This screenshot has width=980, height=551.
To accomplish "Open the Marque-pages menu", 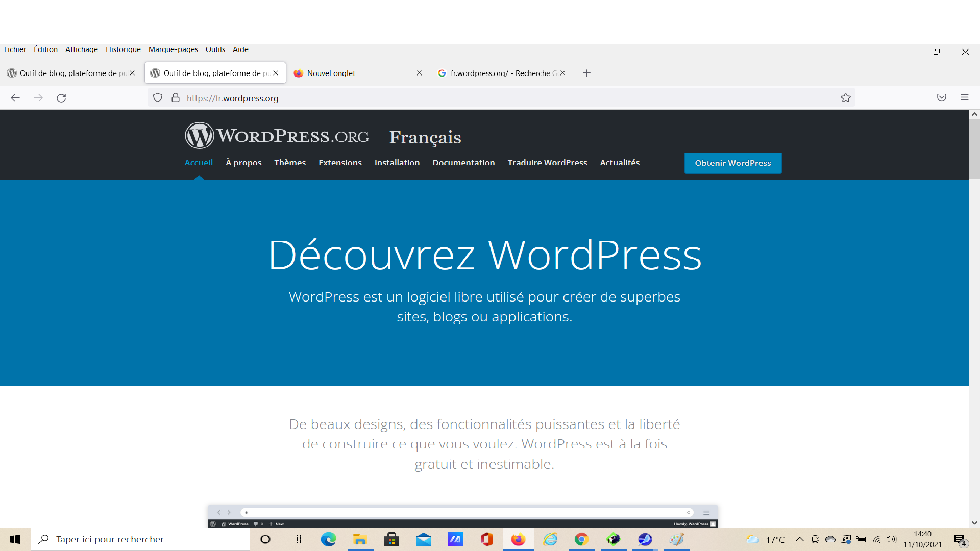I will [x=173, y=49].
